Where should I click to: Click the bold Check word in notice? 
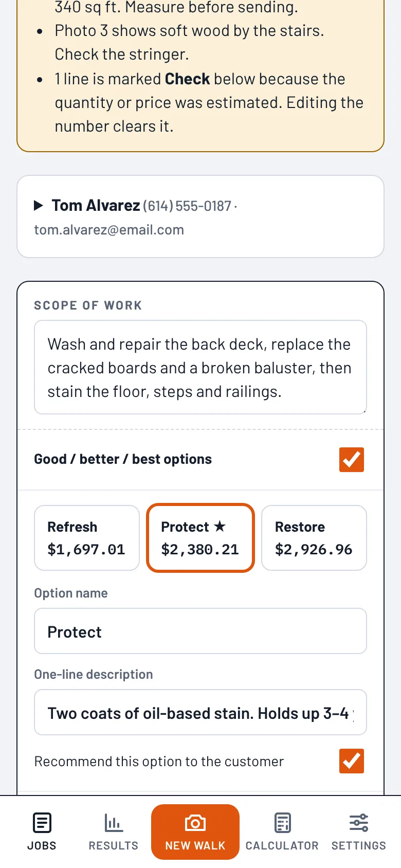pos(187,79)
